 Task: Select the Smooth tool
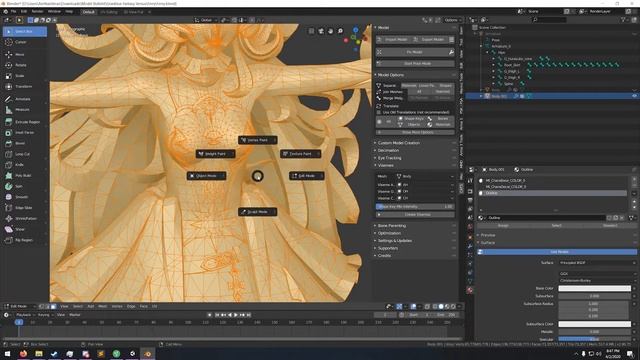pos(24,197)
